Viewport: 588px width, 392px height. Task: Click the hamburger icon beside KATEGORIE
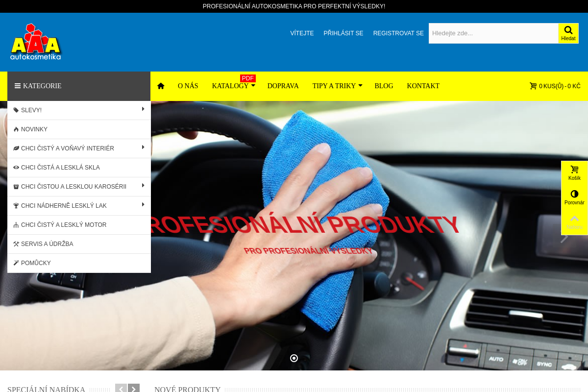pos(18,86)
